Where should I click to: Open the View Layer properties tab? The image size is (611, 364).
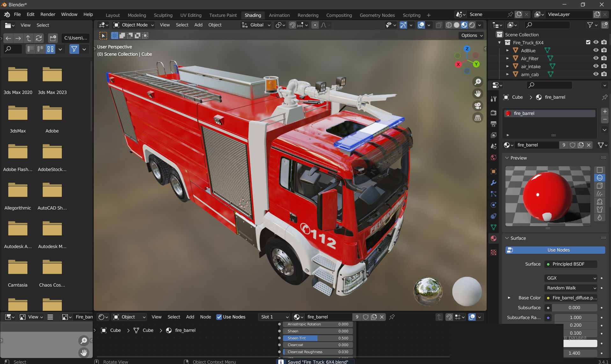493,135
